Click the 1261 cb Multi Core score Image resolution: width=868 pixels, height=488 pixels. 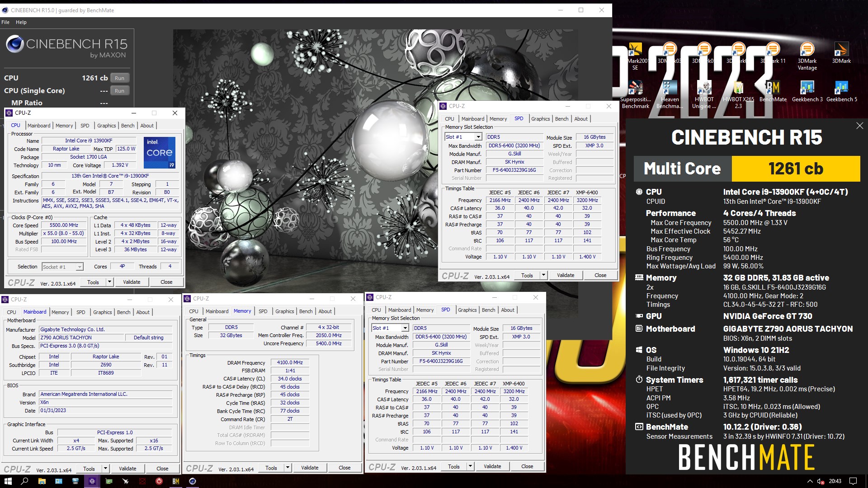coord(796,169)
